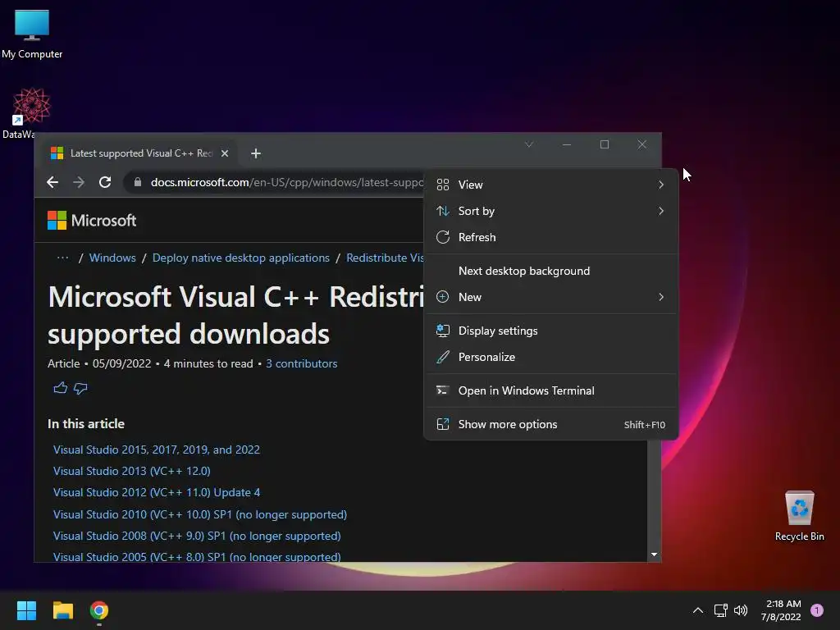Click the Personalize brush icon
The image size is (840, 630).
click(x=442, y=357)
